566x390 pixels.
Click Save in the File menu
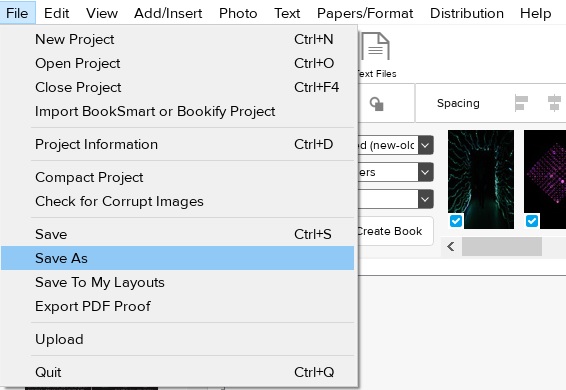[x=178, y=234]
